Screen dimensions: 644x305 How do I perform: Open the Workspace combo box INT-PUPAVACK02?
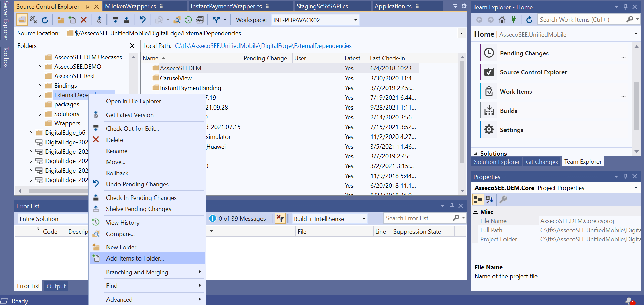tap(315, 20)
